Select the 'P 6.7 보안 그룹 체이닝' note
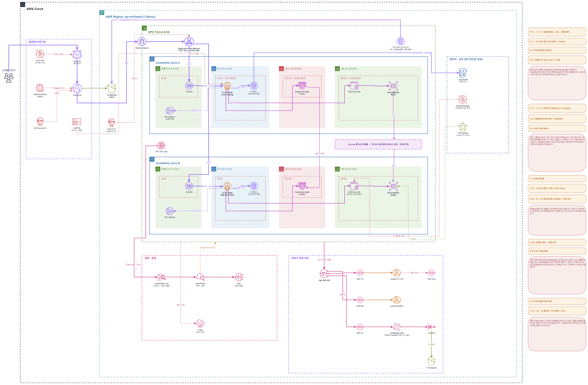 (557, 129)
